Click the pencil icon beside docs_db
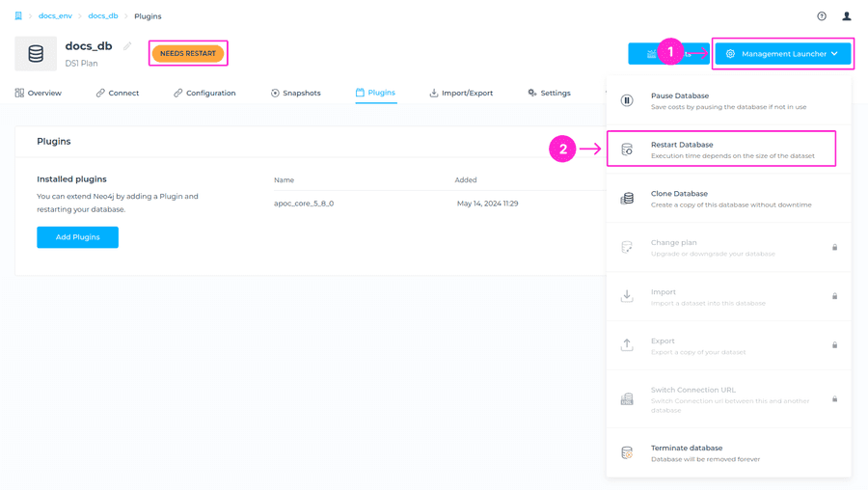Viewport: 868px width, 490px height. click(x=127, y=46)
